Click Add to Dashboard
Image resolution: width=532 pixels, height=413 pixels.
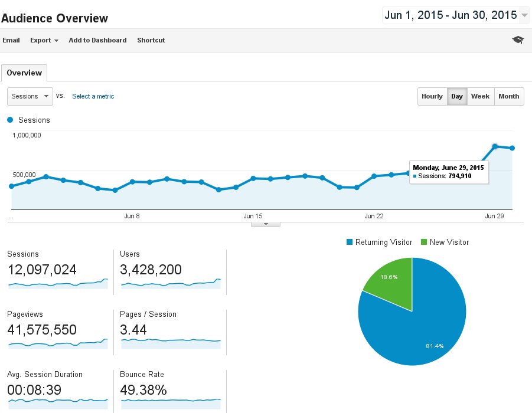(97, 40)
